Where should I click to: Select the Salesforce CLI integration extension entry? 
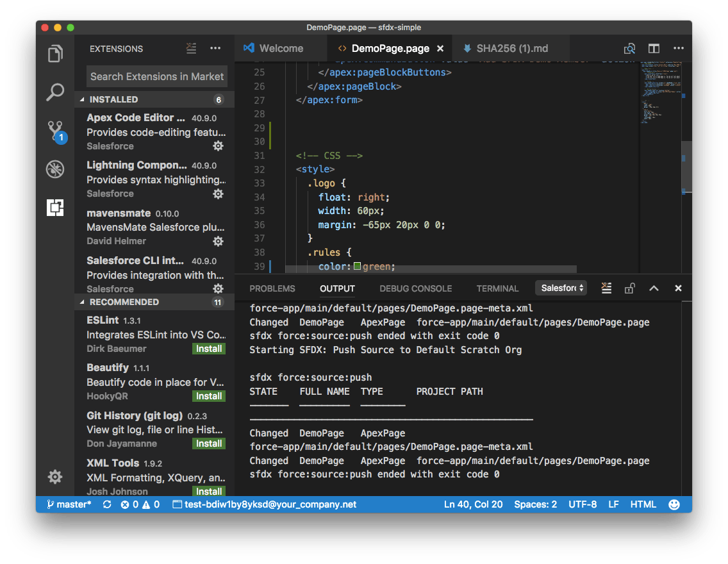154,274
